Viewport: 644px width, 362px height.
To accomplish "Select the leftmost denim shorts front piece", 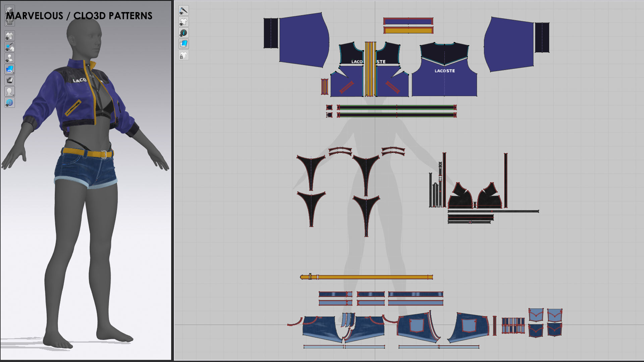I will coord(321,328).
